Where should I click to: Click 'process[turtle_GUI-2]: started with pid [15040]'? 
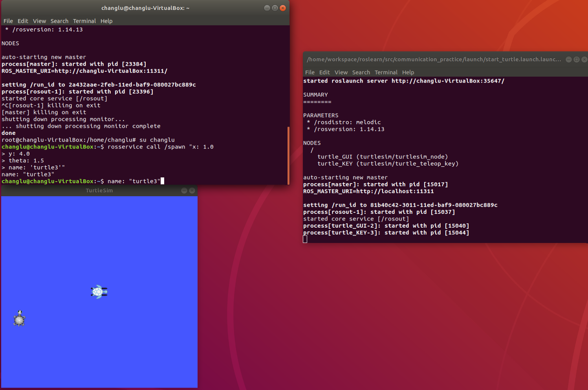pos(386,226)
